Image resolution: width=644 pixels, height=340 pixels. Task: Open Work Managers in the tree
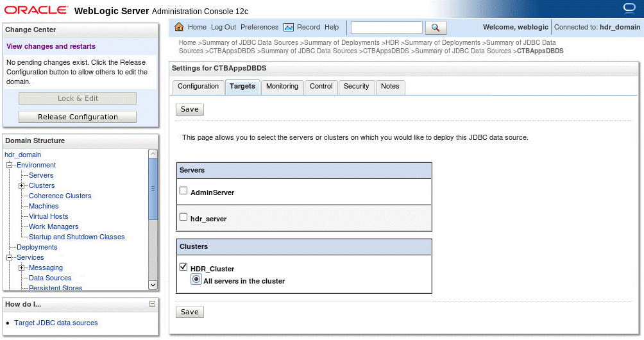(53, 226)
